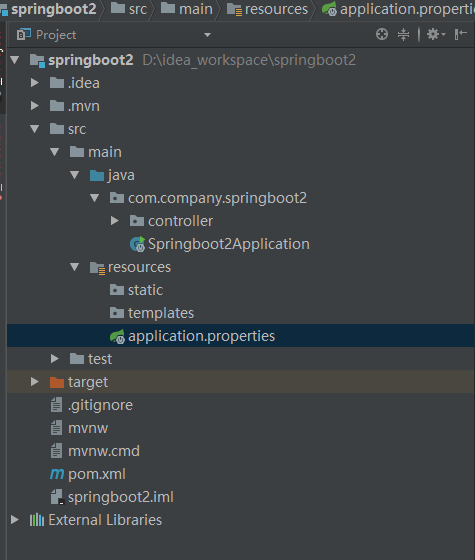Click the Spring leaf icon of application.properties in the tree

tap(117, 336)
